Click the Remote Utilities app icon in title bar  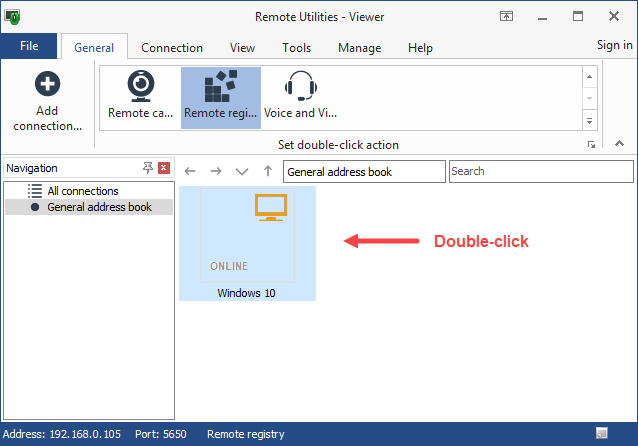[x=12, y=17]
